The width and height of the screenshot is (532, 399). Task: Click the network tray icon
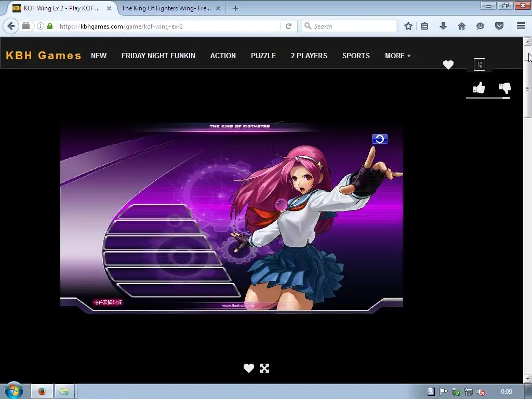(468, 392)
